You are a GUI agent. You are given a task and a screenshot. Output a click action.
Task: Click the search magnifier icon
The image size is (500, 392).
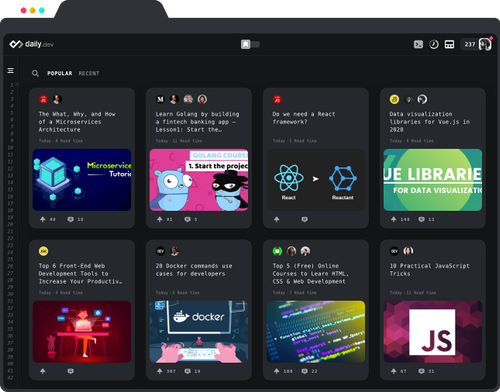(35, 73)
